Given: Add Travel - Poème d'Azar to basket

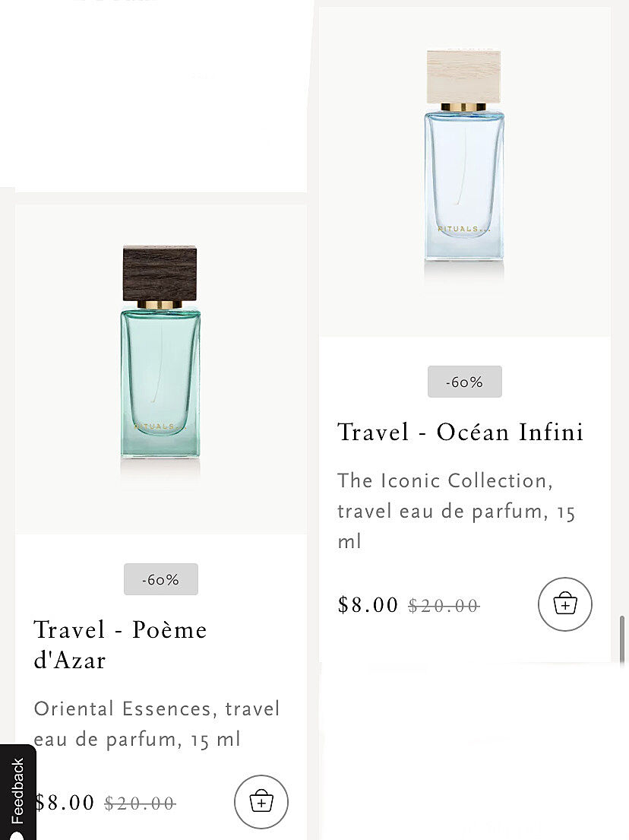Looking at the screenshot, I should click(261, 801).
